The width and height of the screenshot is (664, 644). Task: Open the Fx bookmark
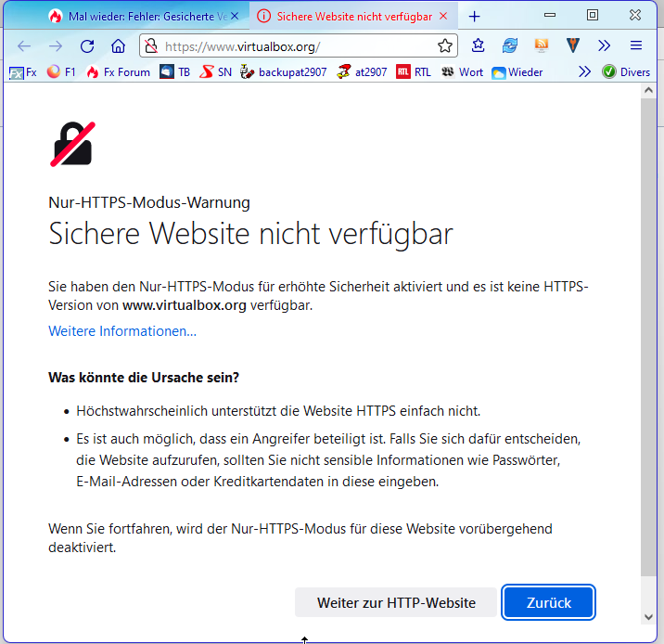(23, 72)
